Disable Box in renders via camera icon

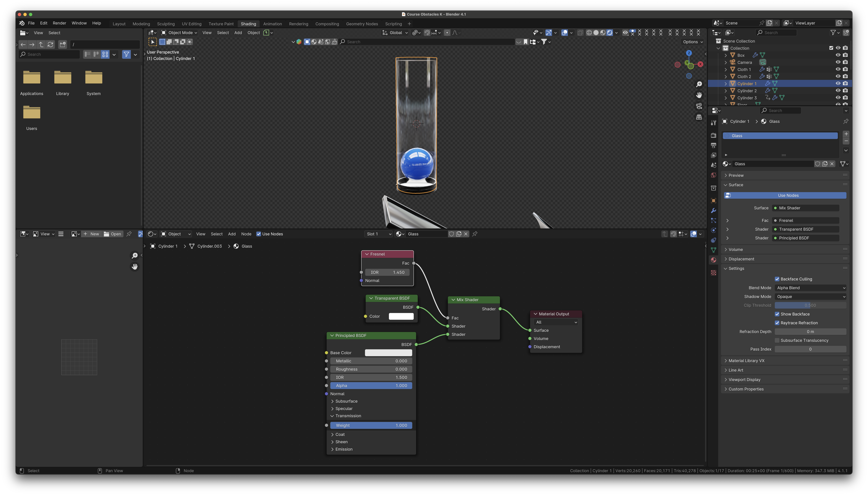[845, 55]
